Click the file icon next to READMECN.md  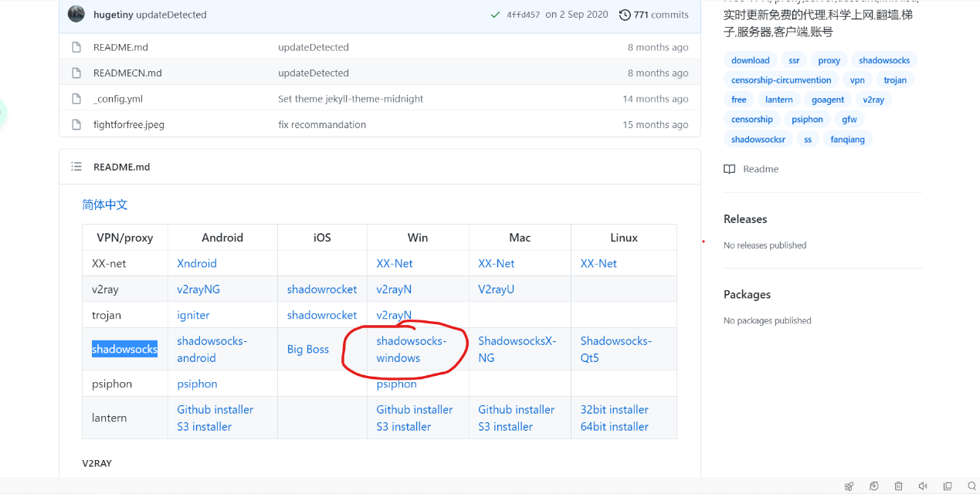tap(76, 73)
